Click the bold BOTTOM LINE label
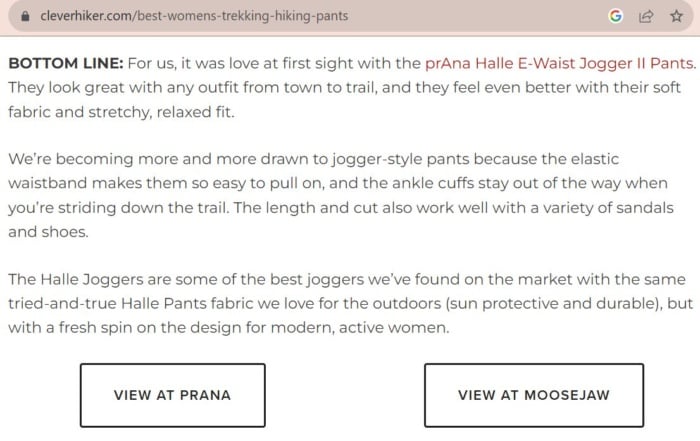 [66, 63]
